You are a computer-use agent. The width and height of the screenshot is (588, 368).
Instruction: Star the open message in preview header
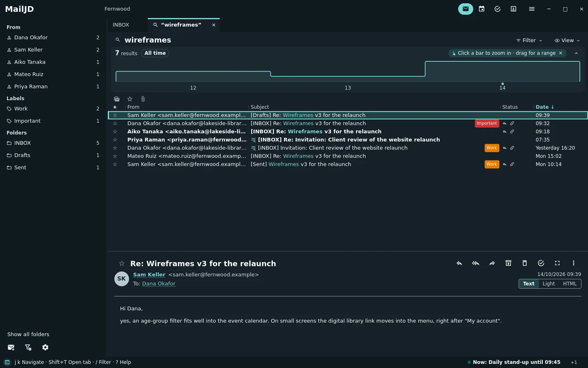pos(122,264)
